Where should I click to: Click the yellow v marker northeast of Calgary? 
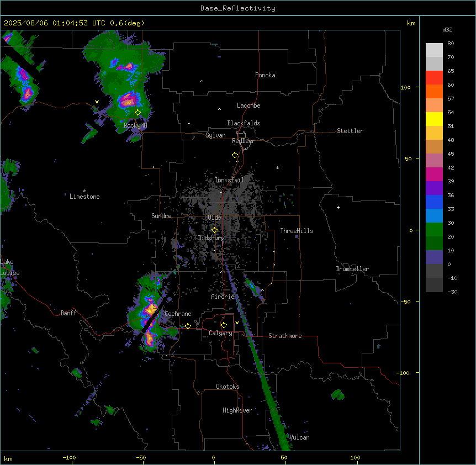coord(237,323)
